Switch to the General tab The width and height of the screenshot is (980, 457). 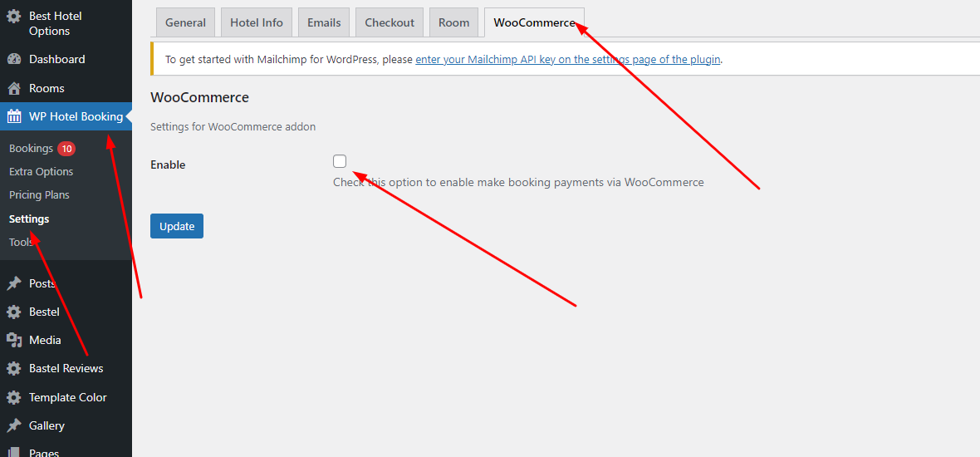point(185,22)
